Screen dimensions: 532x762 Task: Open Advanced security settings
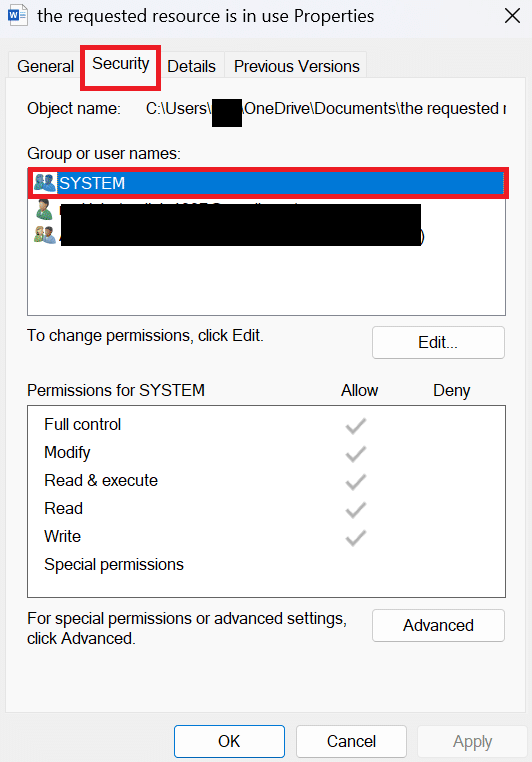438,625
